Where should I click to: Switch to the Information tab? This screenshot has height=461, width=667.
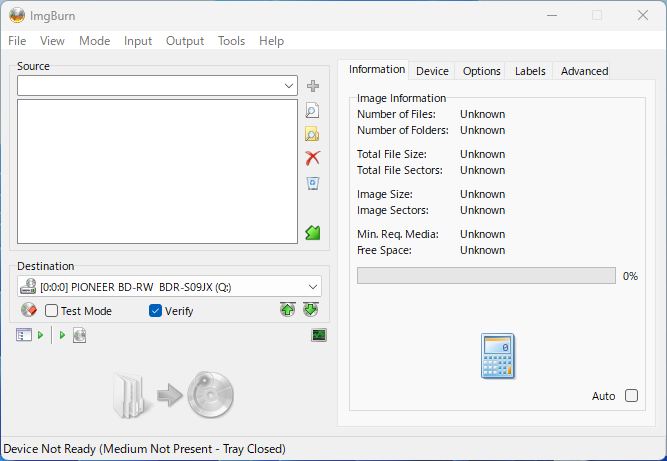coord(376,69)
